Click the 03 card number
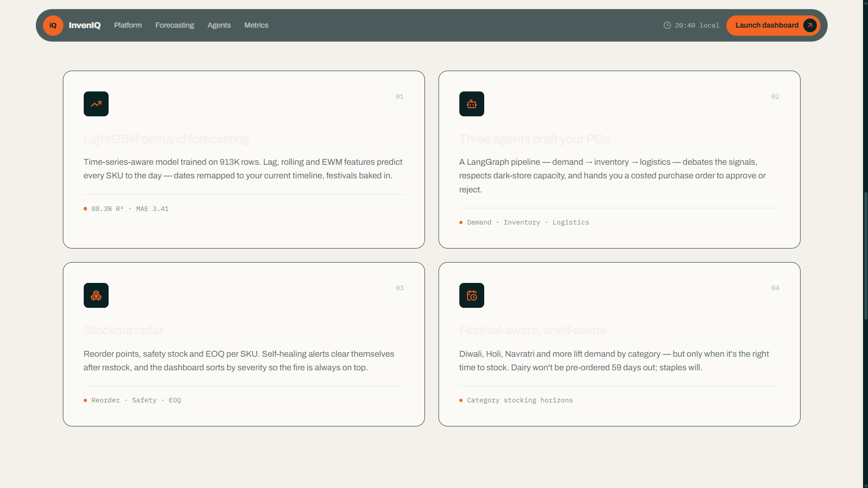 (x=400, y=288)
